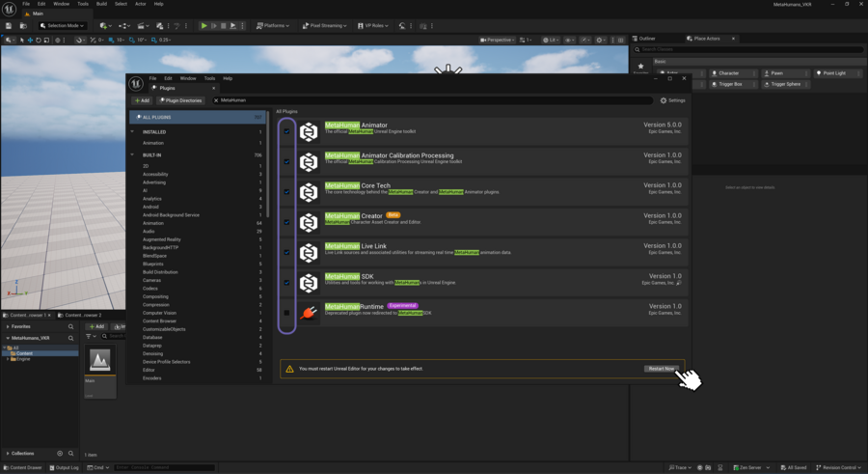Image resolution: width=868 pixels, height=474 pixels.
Task: Click the search icon beside MetaHumans_VKR
Action: tap(70, 338)
